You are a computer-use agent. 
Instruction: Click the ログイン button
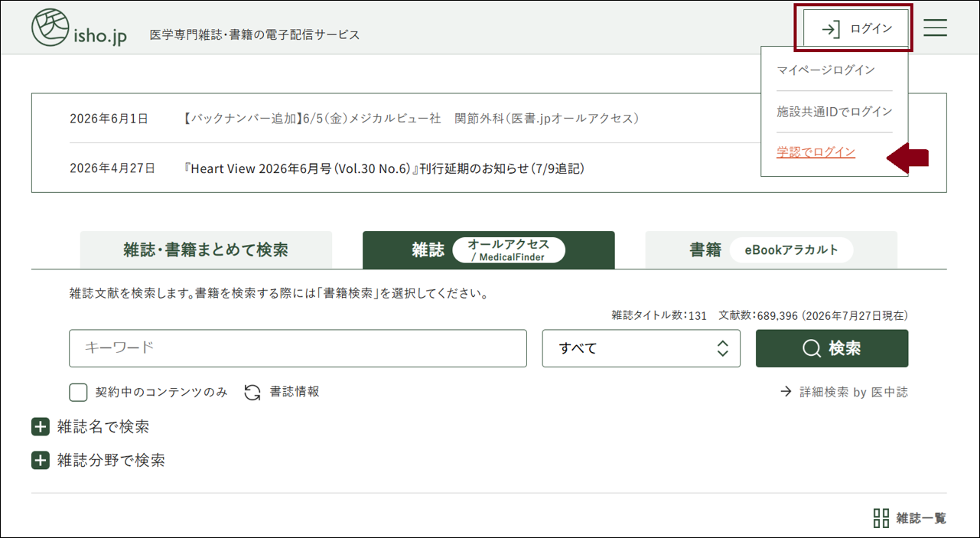tap(856, 29)
